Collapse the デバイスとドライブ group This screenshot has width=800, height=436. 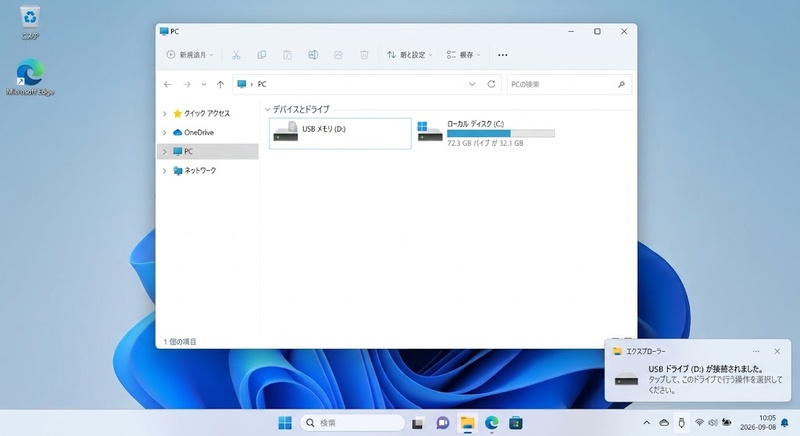click(267, 110)
